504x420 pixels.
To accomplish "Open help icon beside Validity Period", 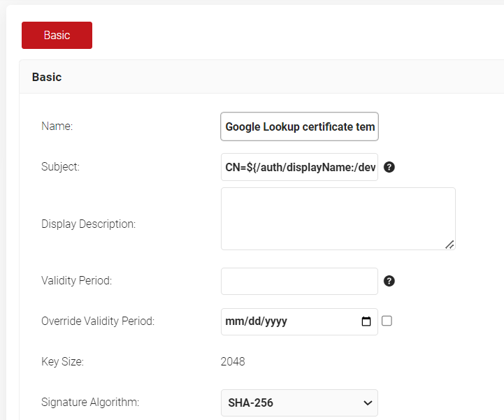I will pos(389,281).
